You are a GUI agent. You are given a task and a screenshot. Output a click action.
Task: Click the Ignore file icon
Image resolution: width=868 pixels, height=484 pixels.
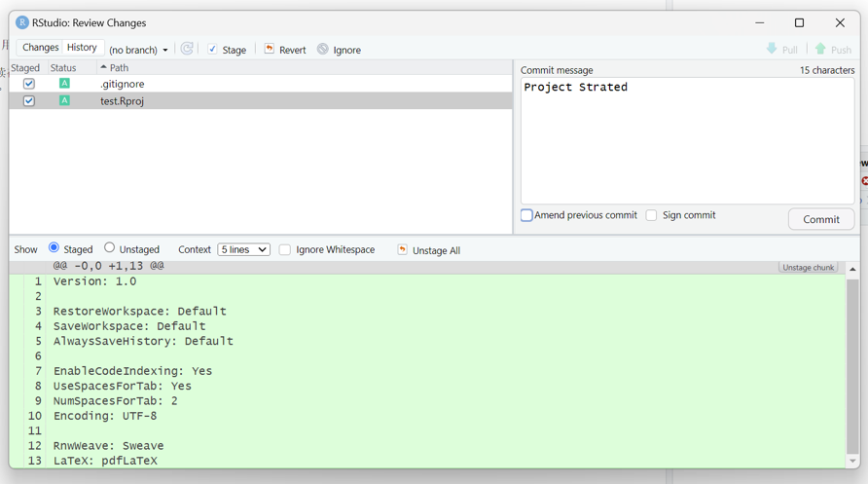[x=323, y=49]
